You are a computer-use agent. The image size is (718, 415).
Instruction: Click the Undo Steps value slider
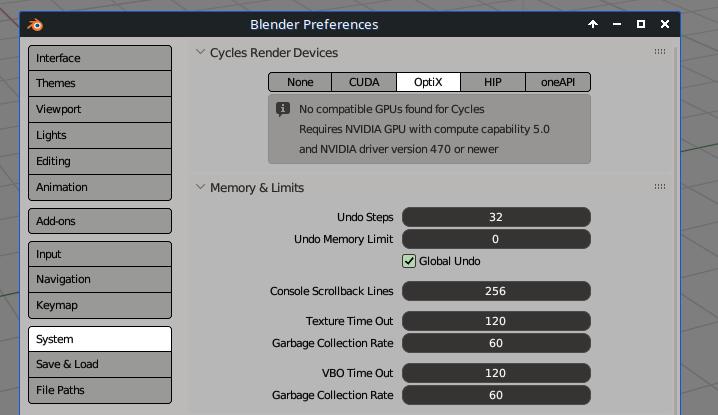(496, 217)
